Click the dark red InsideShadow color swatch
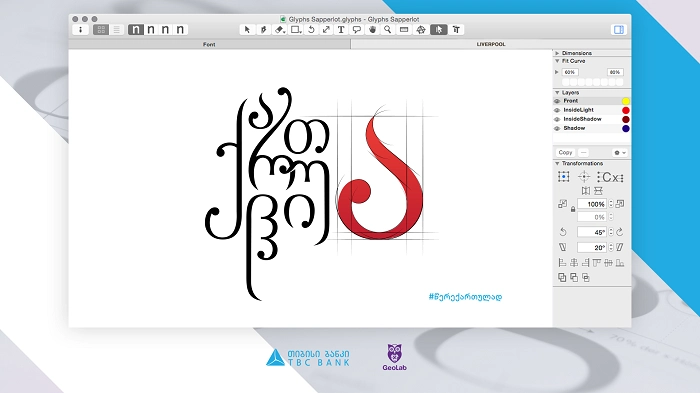The width and height of the screenshot is (700, 393). point(625,119)
